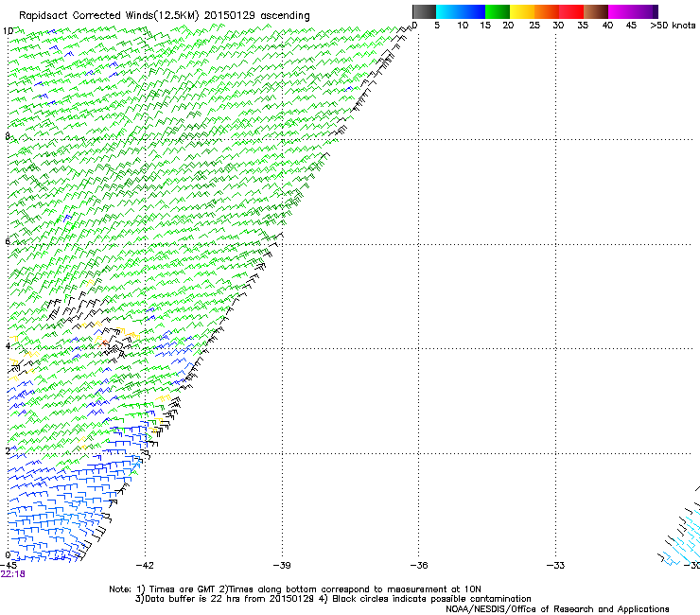Click the '6' latitude axis label
Viewport: 700px width, 615px height.
[x=8, y=241]
